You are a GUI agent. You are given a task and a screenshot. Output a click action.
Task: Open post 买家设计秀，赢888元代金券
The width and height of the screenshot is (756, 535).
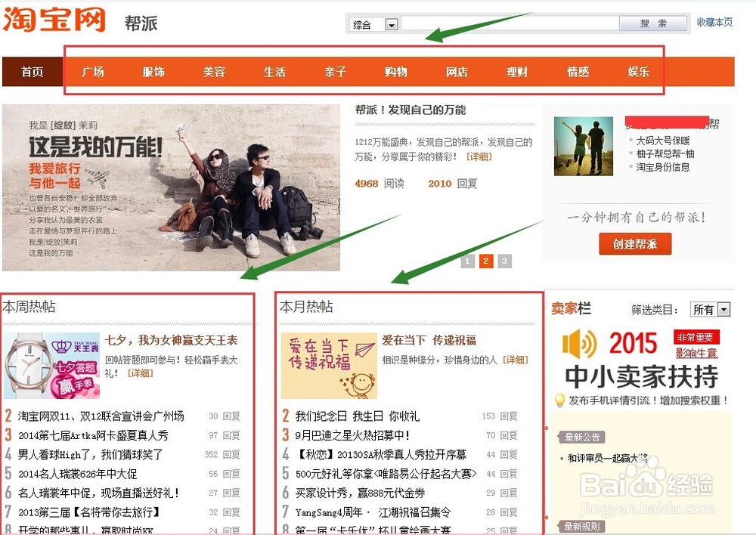360,493
